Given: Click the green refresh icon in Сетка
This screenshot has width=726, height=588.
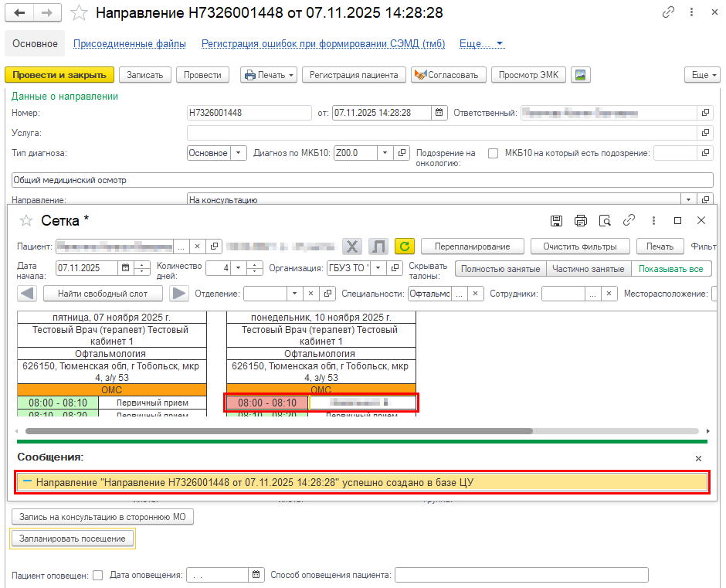Looking at the screenshot, I should 404,246.
